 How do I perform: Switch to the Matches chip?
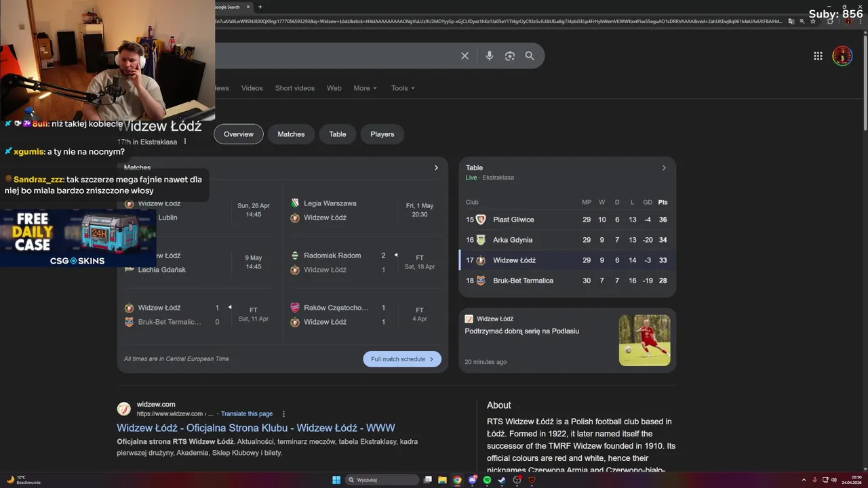click(291, 134)
